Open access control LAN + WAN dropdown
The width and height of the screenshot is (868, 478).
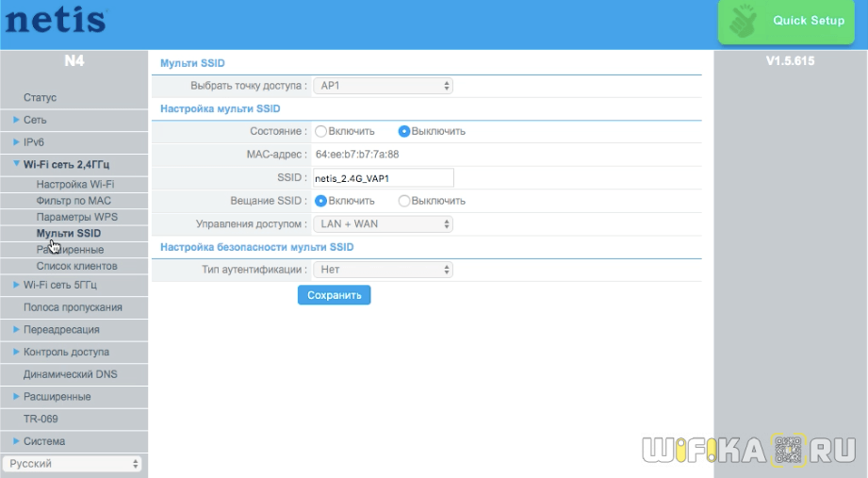click(383, 224)
